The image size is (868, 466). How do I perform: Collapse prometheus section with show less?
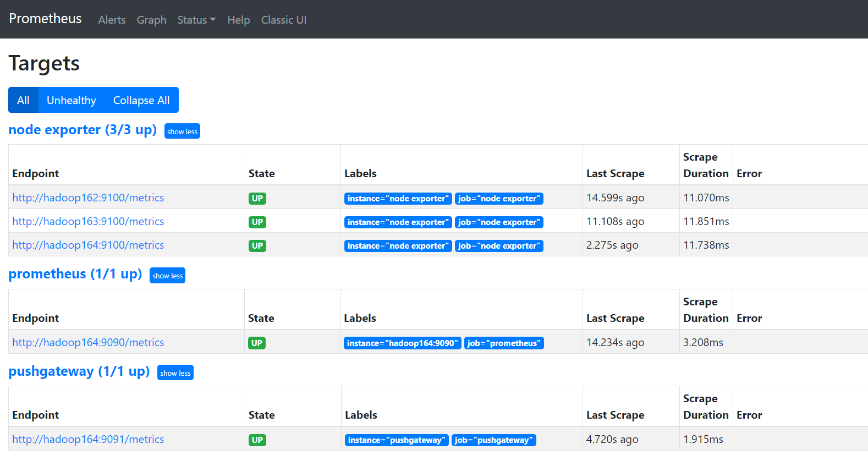tap(167, 276)
